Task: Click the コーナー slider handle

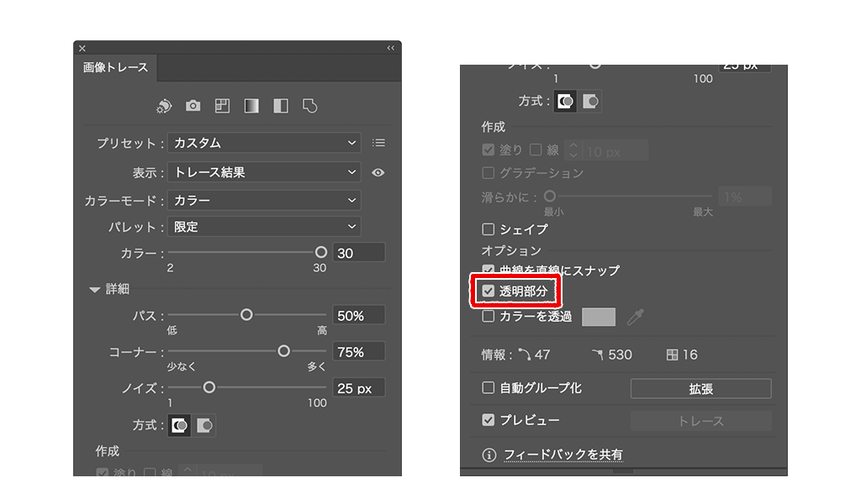Action: point(283,351)
